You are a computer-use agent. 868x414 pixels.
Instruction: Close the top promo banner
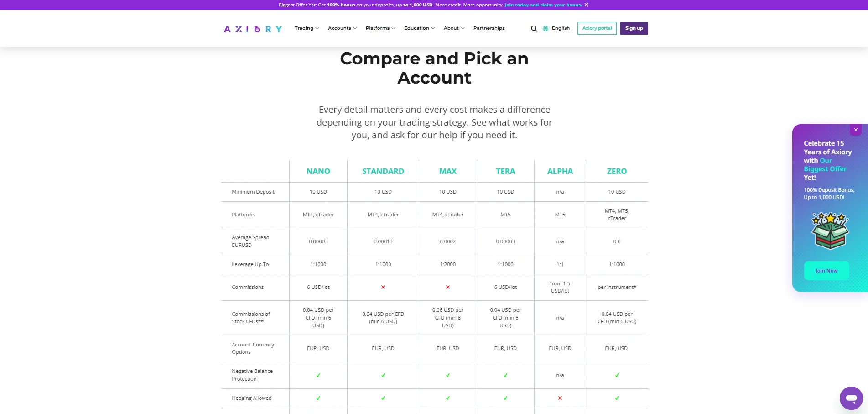(587, 5)
